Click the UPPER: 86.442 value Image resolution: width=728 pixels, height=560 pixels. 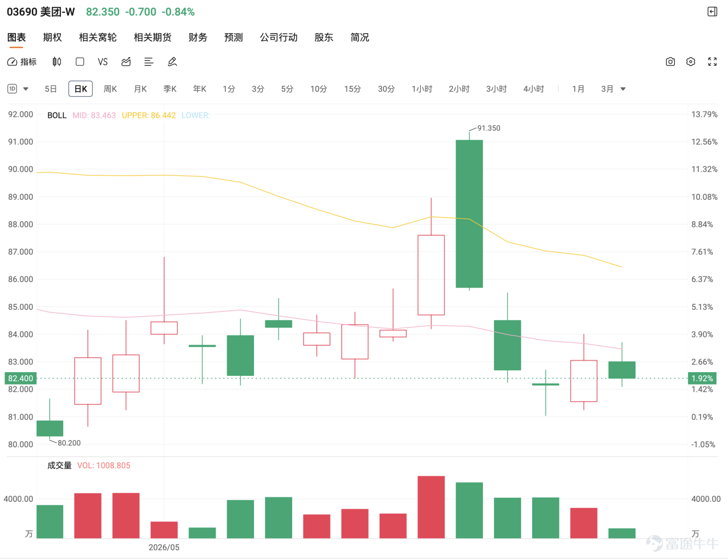point(149,116)
